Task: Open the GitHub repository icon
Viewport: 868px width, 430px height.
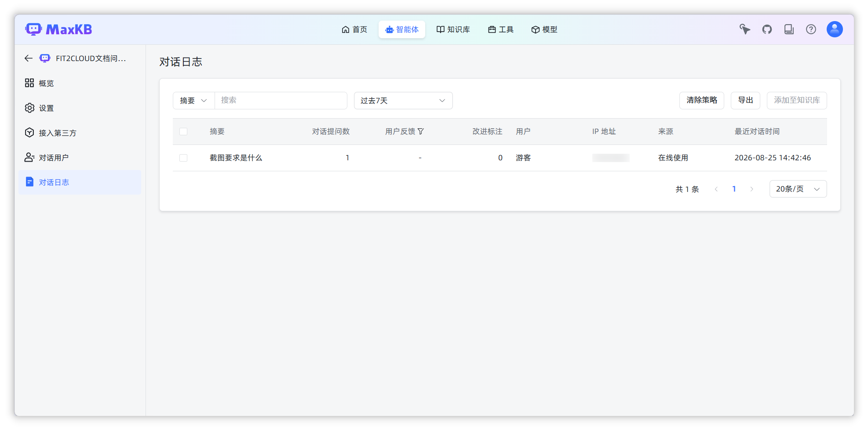Action: 767,29
